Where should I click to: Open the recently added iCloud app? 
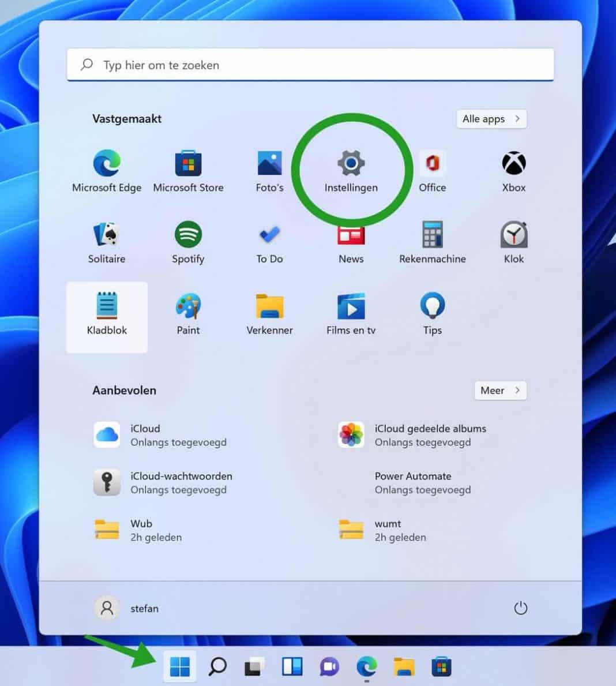tap(145, 435)
